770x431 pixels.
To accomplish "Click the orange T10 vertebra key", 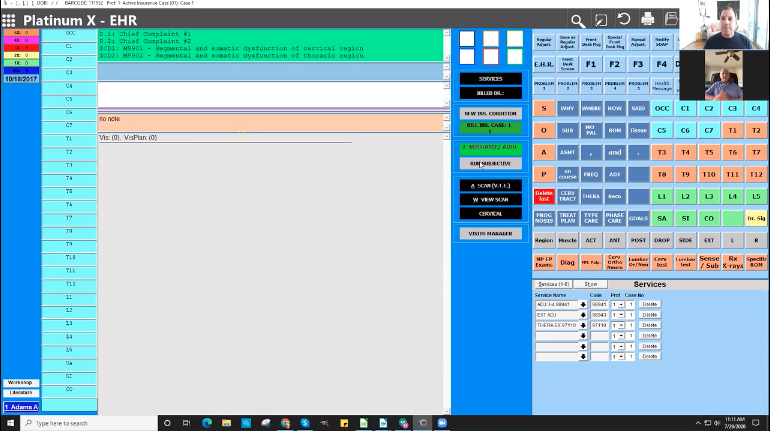I will (x=709, y=174).
